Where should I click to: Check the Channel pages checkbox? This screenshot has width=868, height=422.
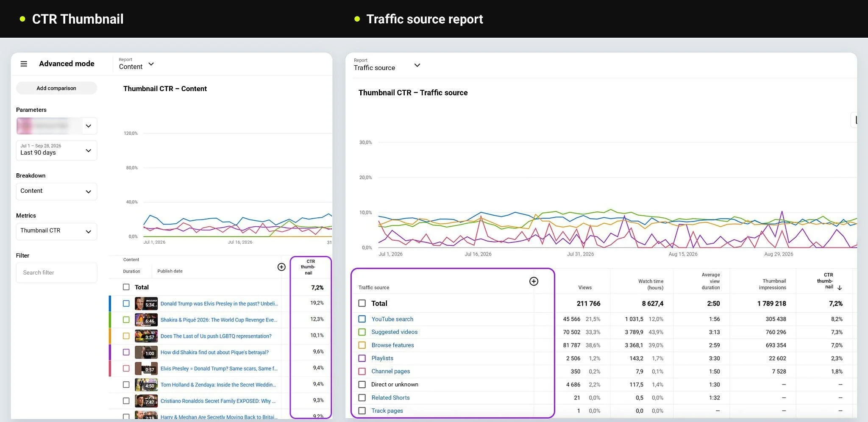(362, 372)
